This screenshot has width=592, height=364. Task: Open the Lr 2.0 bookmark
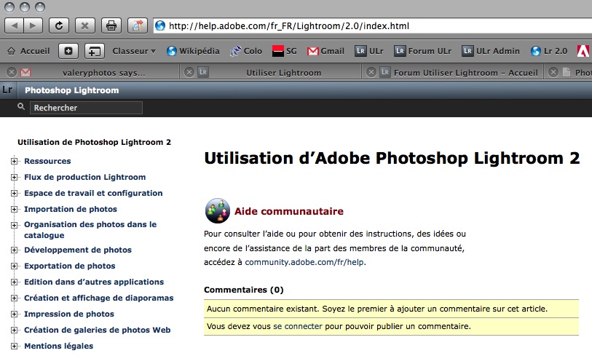point(548,51)
